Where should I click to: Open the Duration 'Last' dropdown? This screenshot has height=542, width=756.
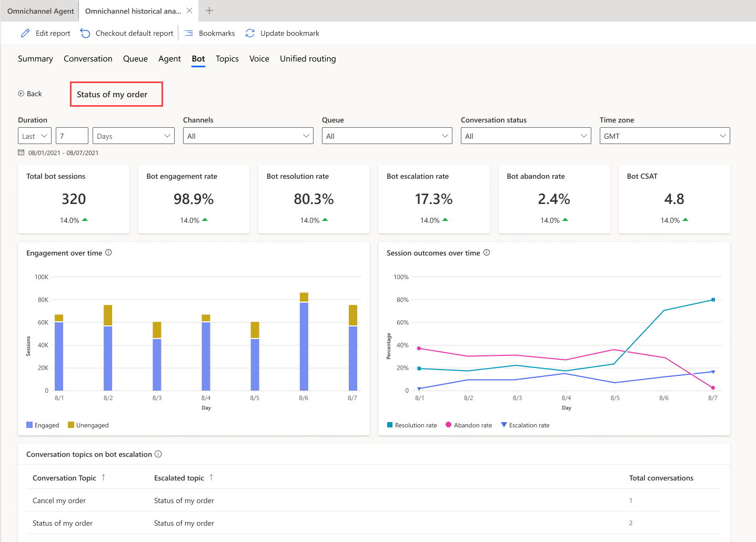(x=35, y=136)
